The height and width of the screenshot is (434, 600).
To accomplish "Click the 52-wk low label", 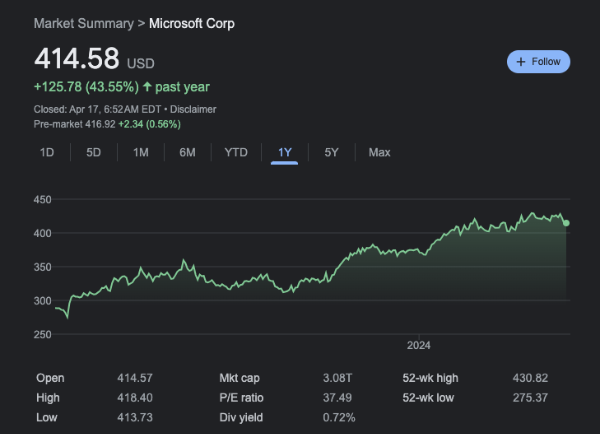I will (428, 398).
